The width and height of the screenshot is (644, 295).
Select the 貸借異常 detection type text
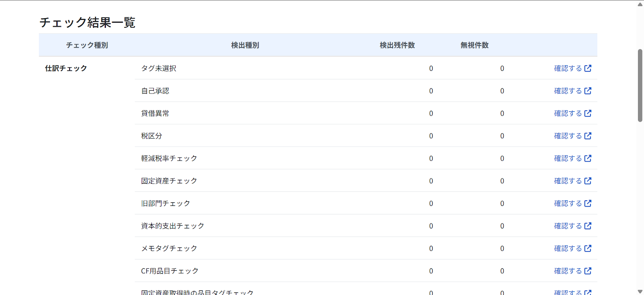155,114
